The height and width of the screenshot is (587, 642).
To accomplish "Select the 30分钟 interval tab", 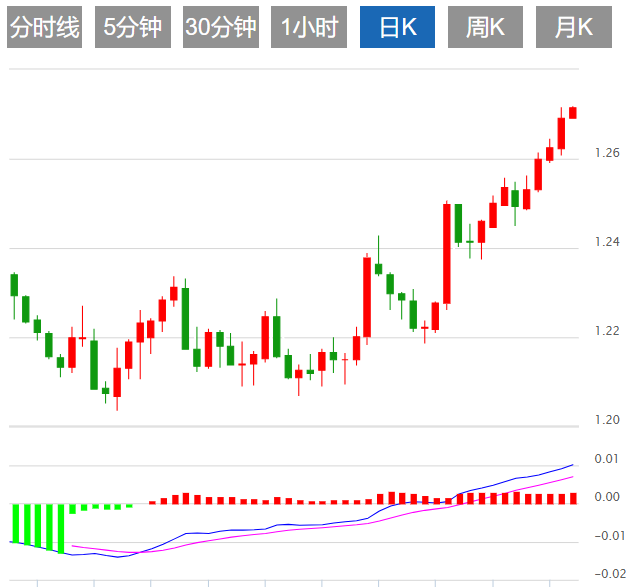I will tap(221, 27).
